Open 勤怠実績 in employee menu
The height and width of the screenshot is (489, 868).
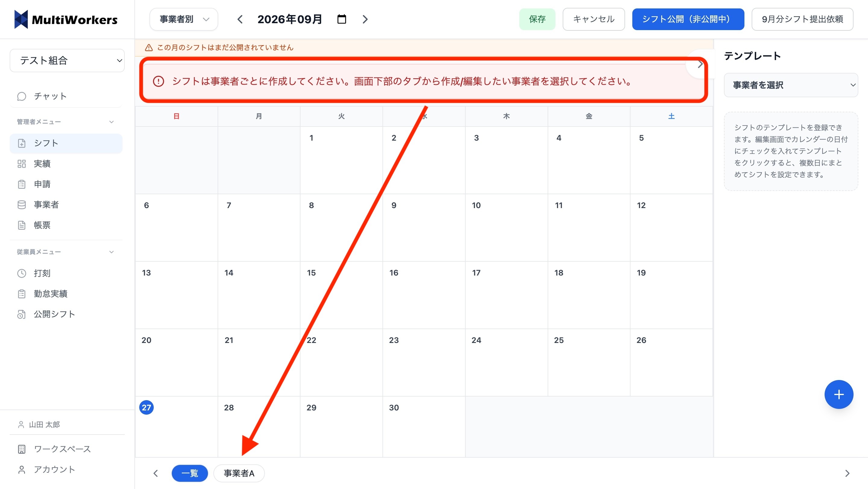66,294
